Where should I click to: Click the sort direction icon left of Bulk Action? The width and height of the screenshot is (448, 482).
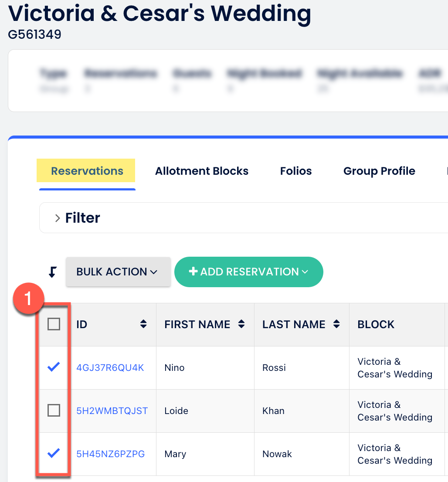52,272
